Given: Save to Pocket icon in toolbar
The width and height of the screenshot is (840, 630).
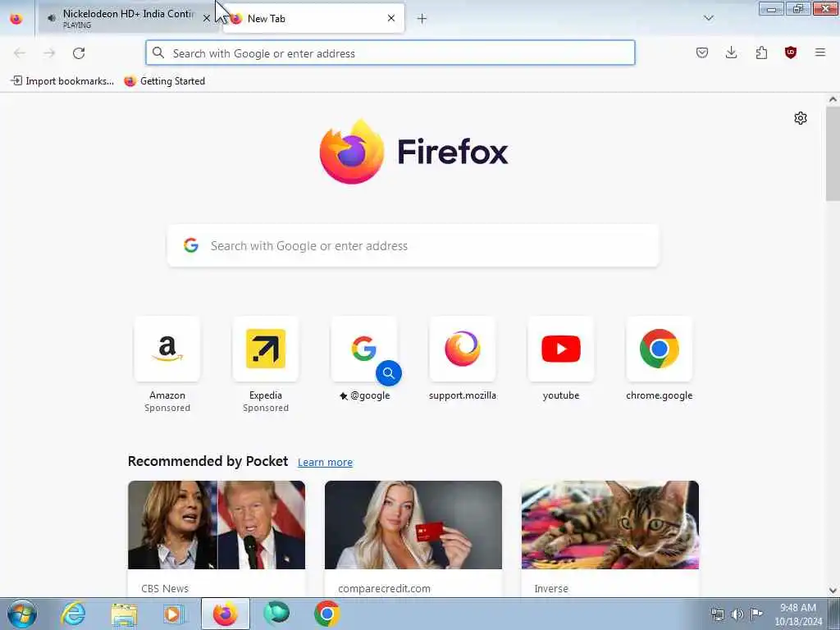Looking at the screenshot, I should pos(702,52).
